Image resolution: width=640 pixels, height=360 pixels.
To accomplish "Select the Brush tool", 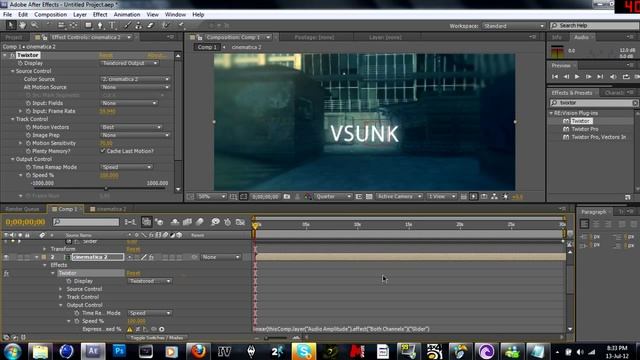I will coord(127,25).
